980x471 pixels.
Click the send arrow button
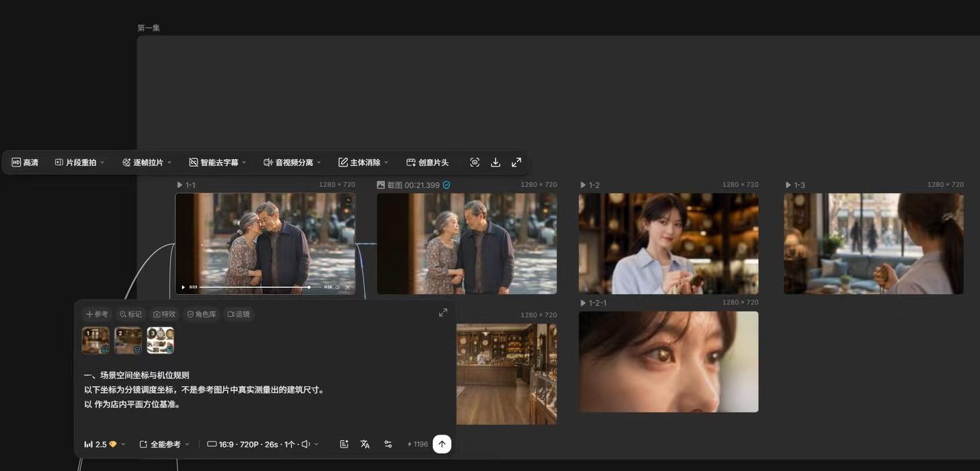(442, 444)
